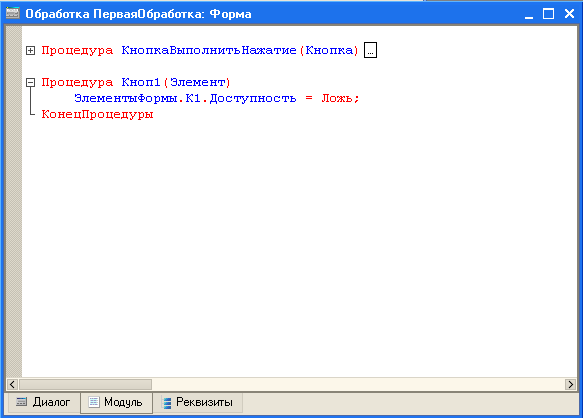Image resolution: width=583 pixels, height=418 pixels.
Task: Click the Модуль tab document icon
Action: [94, 402]
